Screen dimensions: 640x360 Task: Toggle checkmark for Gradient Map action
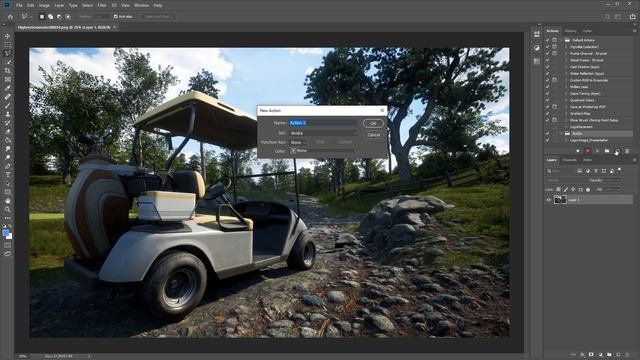coord(547,113)
